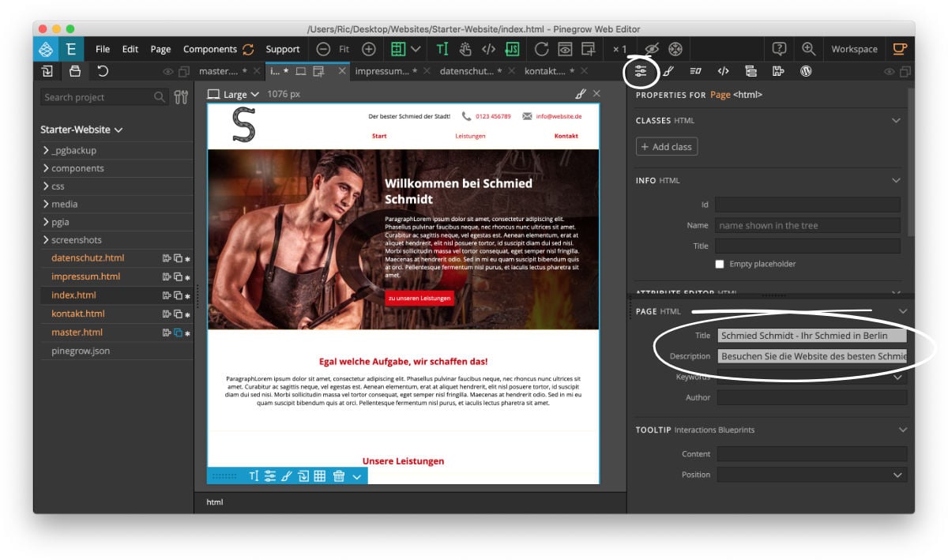
Task: Toggle eye icon at right panel corner
Action: pyautogui.click(x=890, y=72)
